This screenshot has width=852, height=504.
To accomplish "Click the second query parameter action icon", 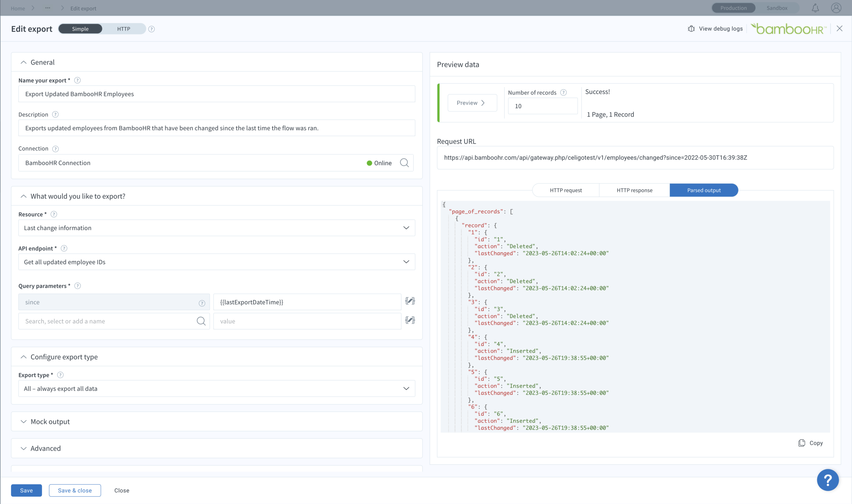I will [410, 320].
